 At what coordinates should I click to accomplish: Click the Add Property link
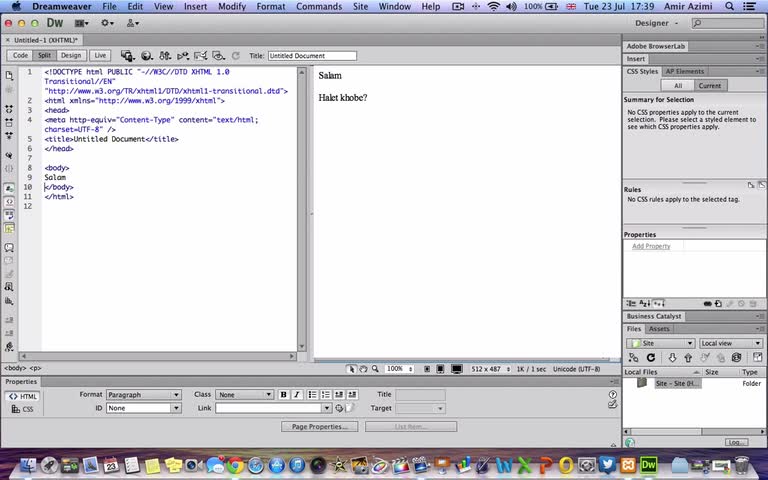(651, 246)
